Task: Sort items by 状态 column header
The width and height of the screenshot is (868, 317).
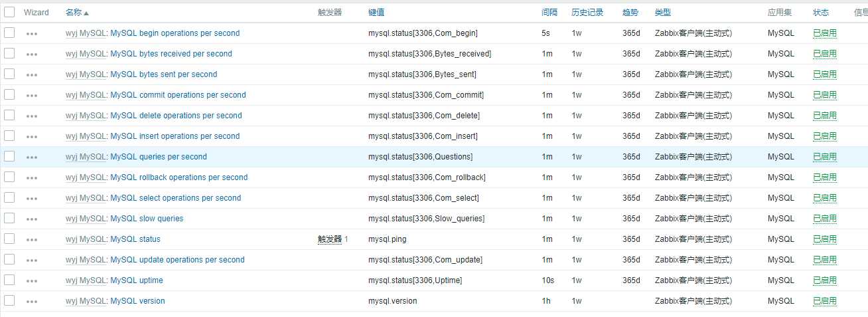Action: tap(821, 13)
